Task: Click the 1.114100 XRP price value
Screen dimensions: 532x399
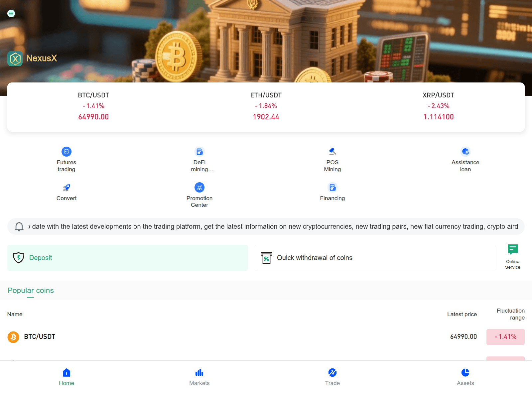Action: tap(439, 117)
